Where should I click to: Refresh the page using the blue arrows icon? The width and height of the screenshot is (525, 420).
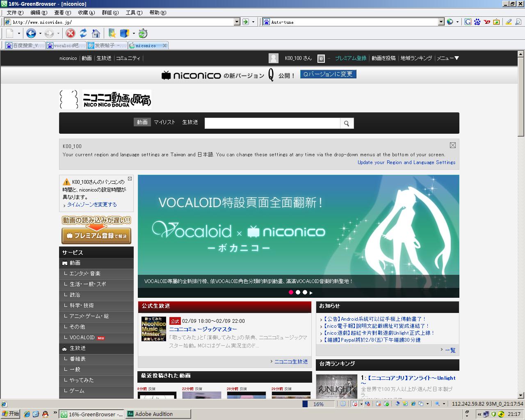pyautogui.click(x=83, y=33)
